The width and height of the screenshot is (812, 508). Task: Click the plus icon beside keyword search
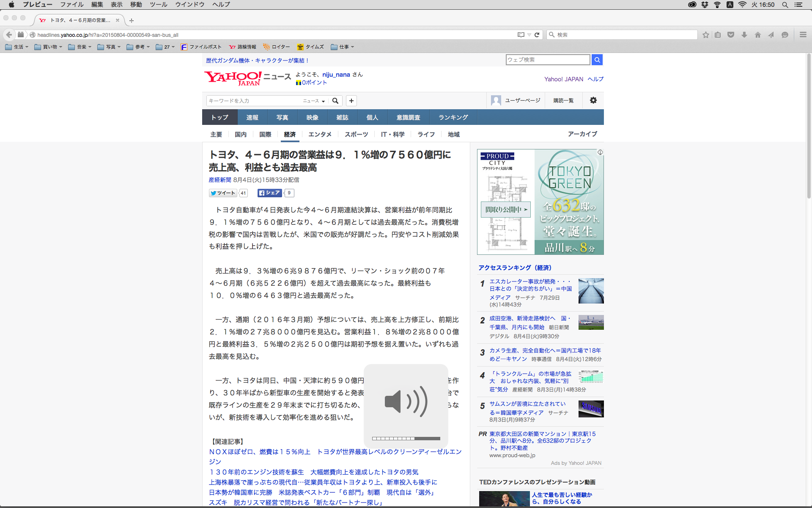tap(351, 101)
